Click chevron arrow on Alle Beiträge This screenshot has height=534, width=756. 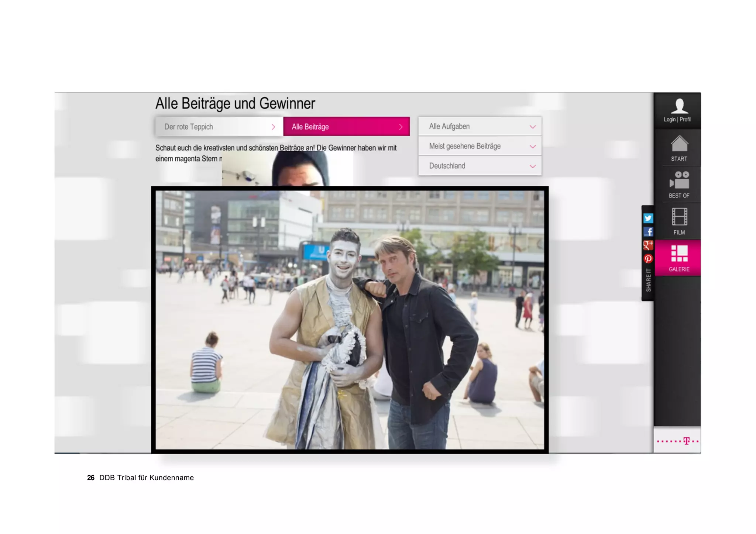401,127
